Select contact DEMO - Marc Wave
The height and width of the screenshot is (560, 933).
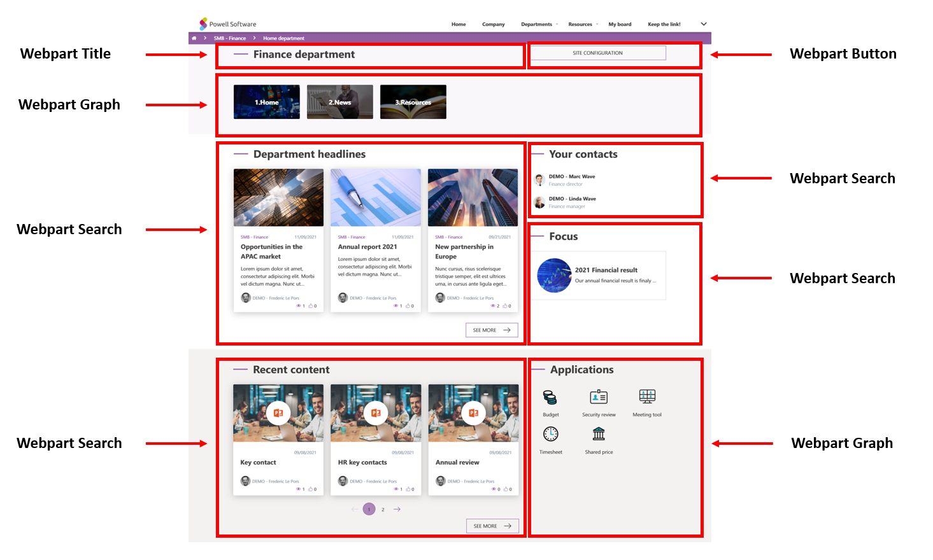[571, 177]
